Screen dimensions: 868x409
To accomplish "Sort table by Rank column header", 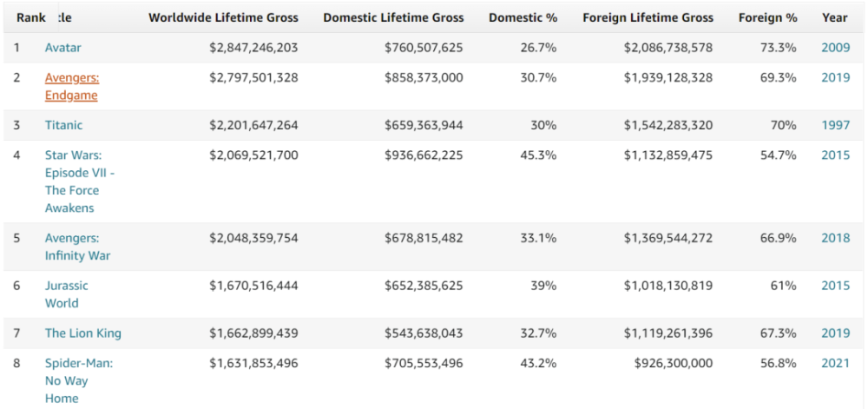I will tap(31, 17).
